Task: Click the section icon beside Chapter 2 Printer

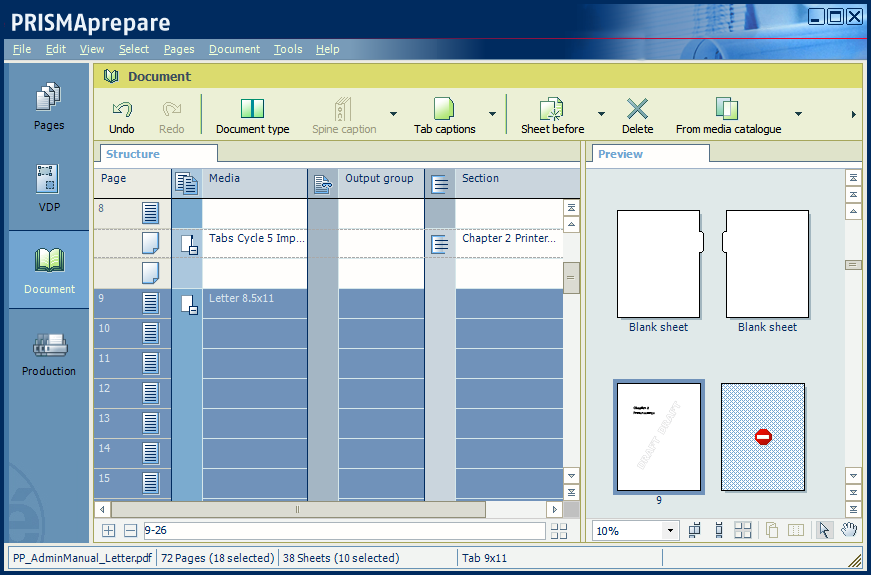Action: point(439,244)
